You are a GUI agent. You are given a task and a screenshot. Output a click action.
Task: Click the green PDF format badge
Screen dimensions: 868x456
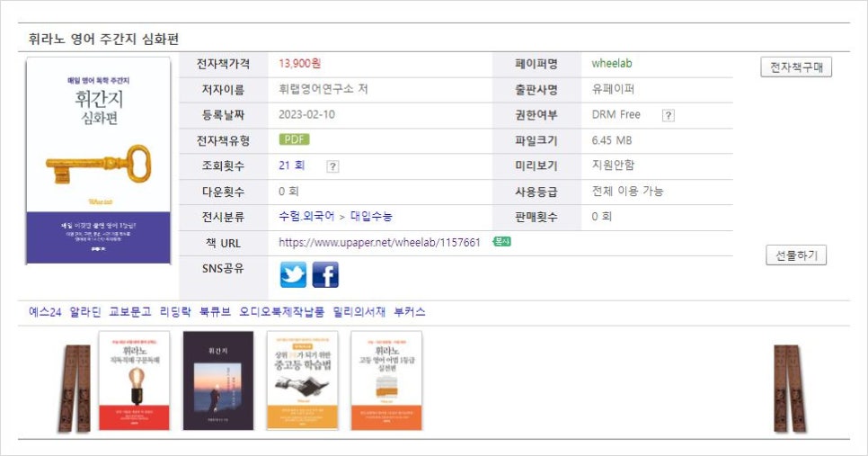(x=294, y=139)
